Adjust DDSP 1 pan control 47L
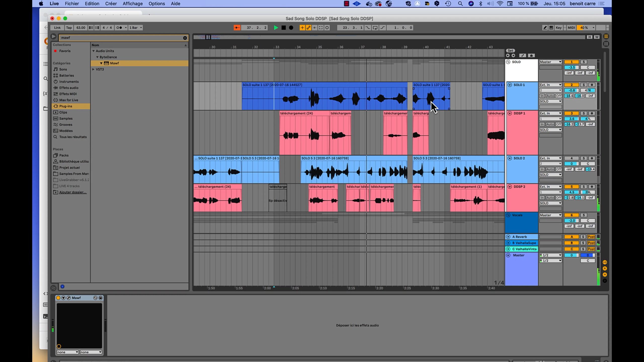 point(588,119)
